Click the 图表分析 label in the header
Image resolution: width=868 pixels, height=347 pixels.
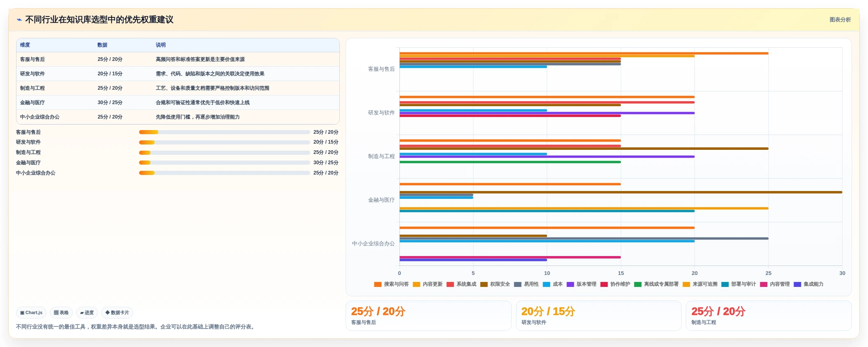840,20
